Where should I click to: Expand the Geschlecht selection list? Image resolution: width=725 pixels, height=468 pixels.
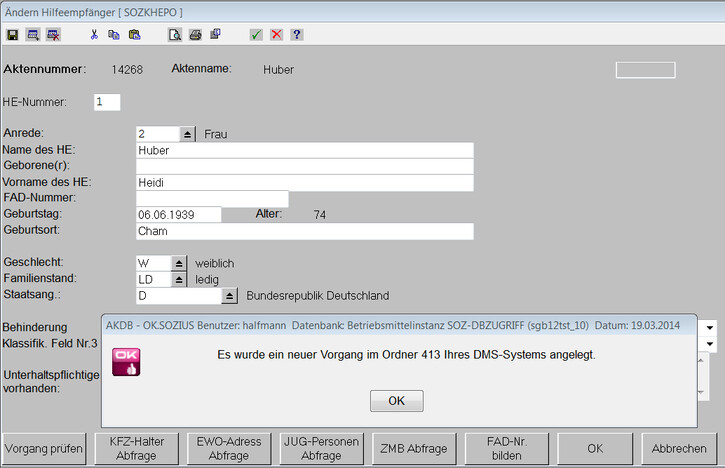[x=179, y=263]
